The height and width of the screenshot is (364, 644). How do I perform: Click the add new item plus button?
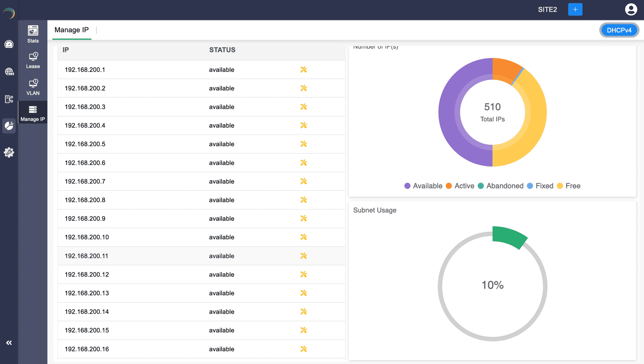click(575, 10)
